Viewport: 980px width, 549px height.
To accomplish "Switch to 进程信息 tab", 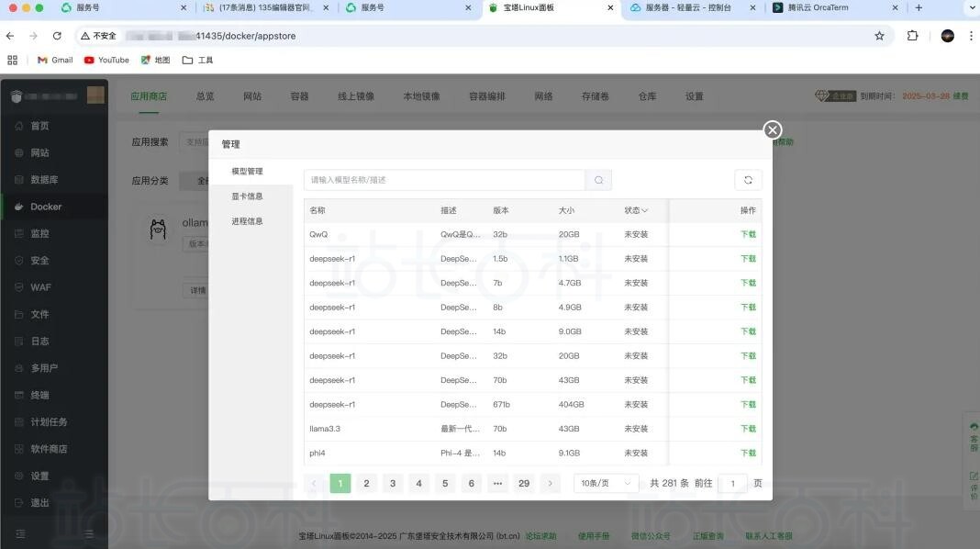I will pos(247,221).
